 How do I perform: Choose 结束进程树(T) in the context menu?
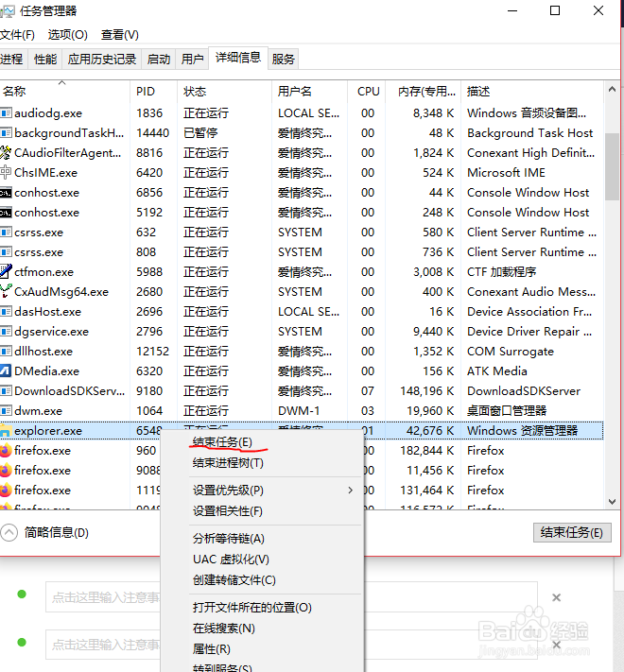pos(228,463)
